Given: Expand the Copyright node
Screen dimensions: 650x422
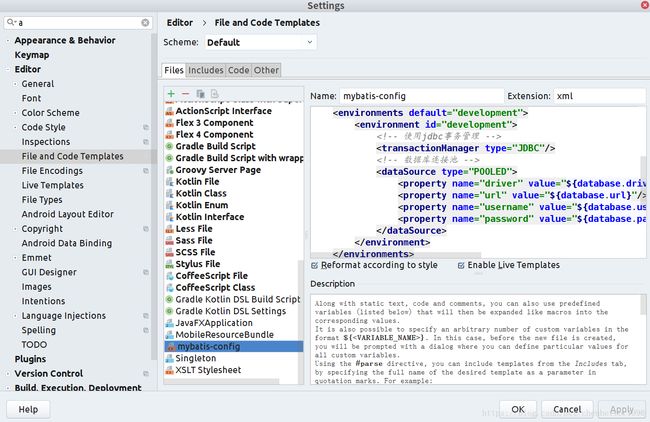Looking at the screenshot, I should point(15,229).
